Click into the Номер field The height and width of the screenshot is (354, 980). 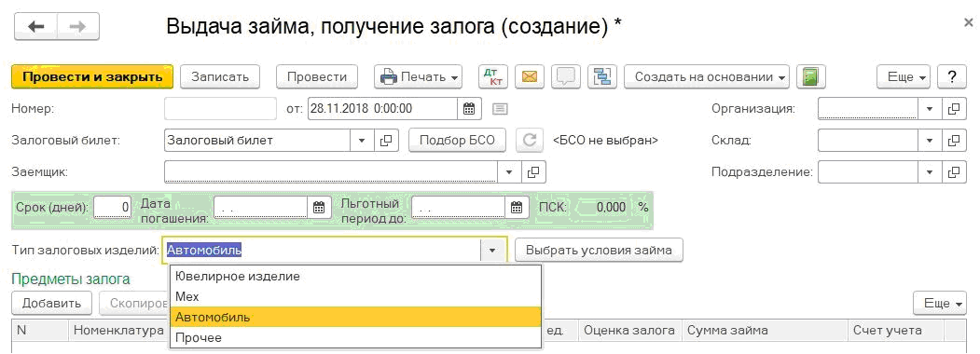[x=220, y=109]
